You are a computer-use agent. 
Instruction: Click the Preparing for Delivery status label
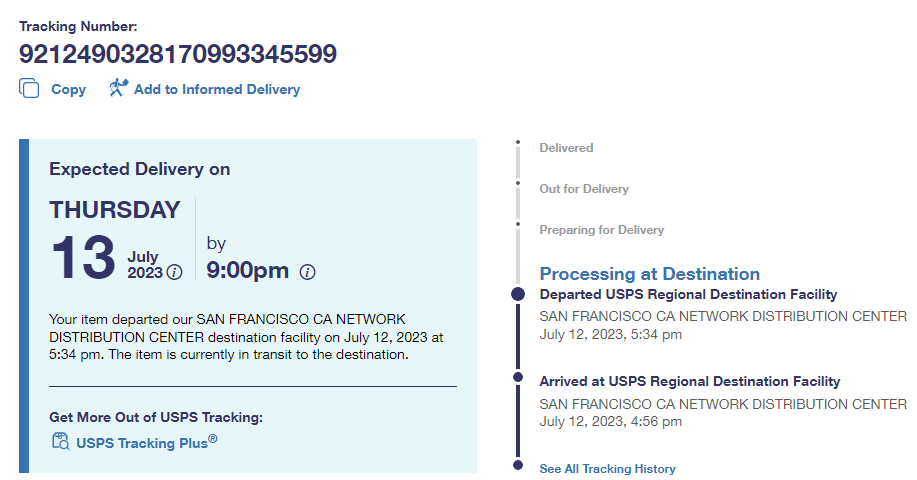[x=601, y=230]
